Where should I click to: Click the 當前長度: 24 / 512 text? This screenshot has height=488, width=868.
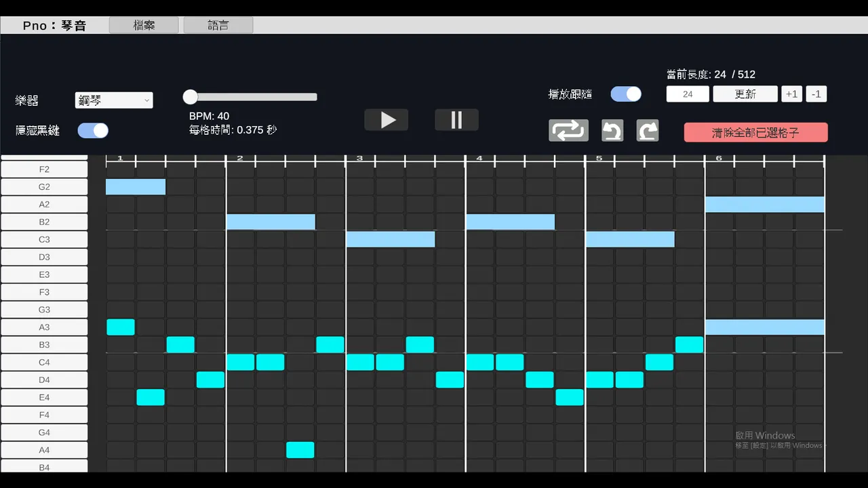pyautogui.click(x=711, y=75)
